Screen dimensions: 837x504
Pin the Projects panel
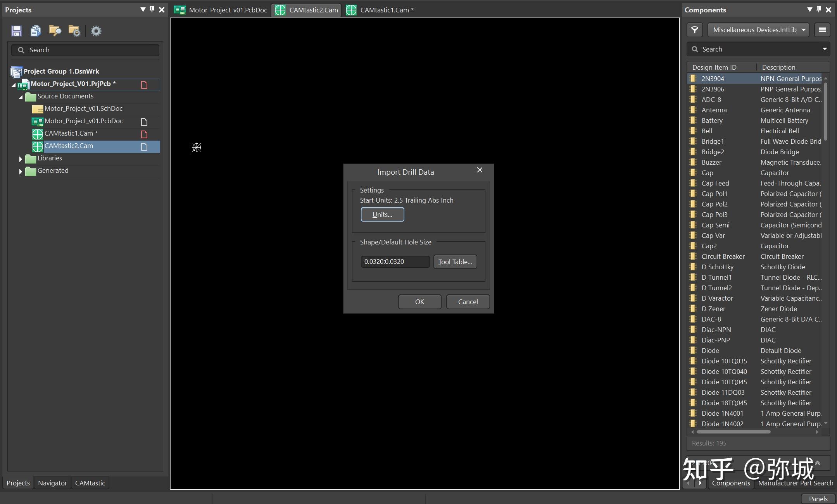[152, 9]
